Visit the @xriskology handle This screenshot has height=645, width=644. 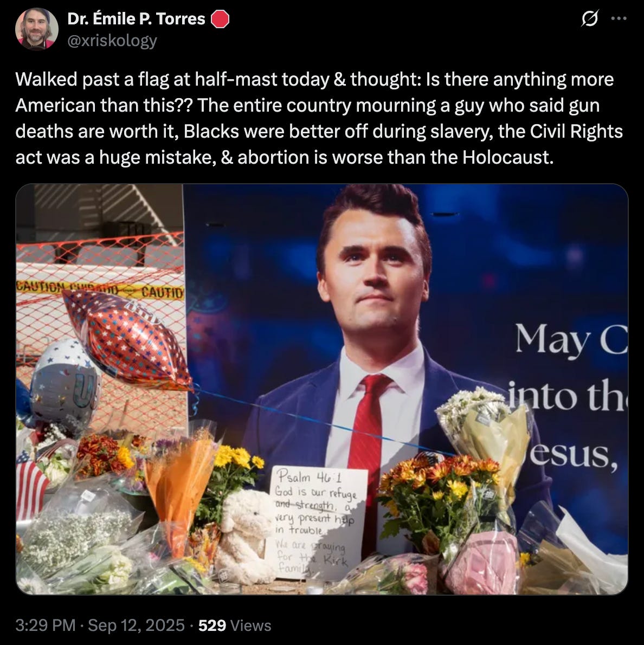112,41
